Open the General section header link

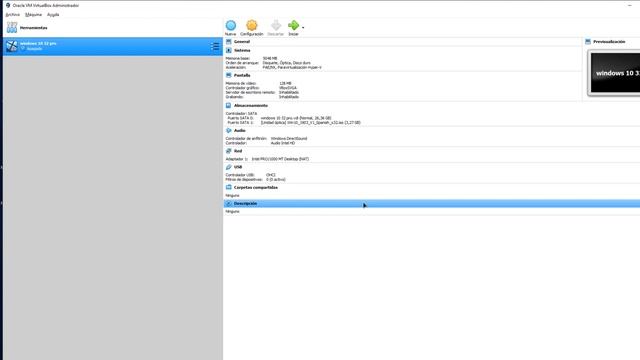(x=242, y=42)
